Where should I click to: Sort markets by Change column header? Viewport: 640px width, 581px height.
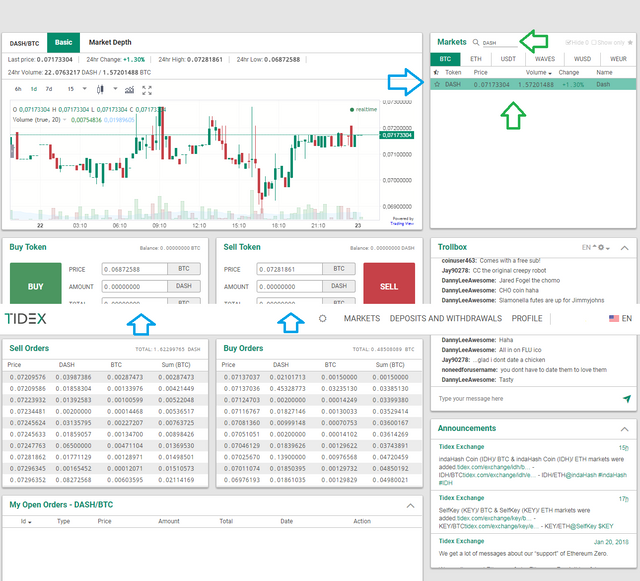[569, 72]
